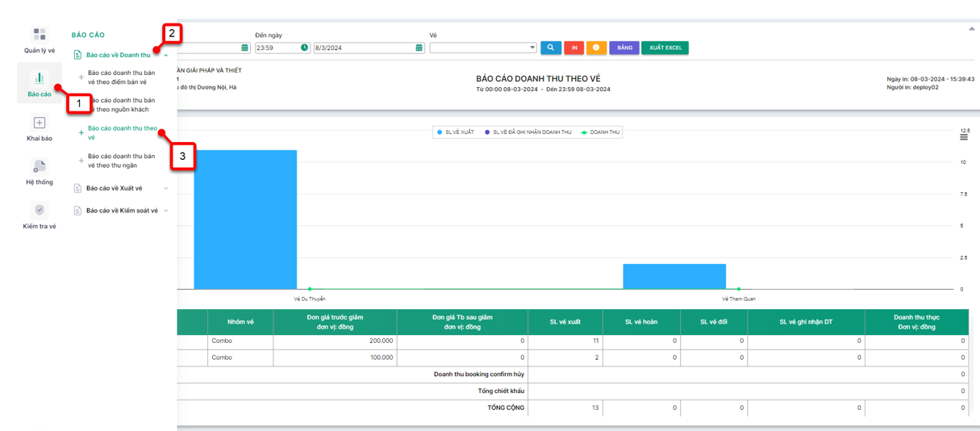Click the purple BẢNG button
The image size is (980, 431).
tap(624, 48)
